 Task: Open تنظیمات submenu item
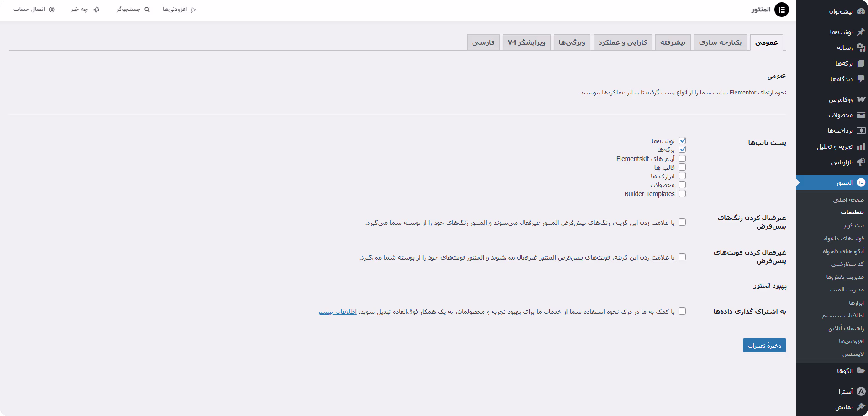(852, 213)
